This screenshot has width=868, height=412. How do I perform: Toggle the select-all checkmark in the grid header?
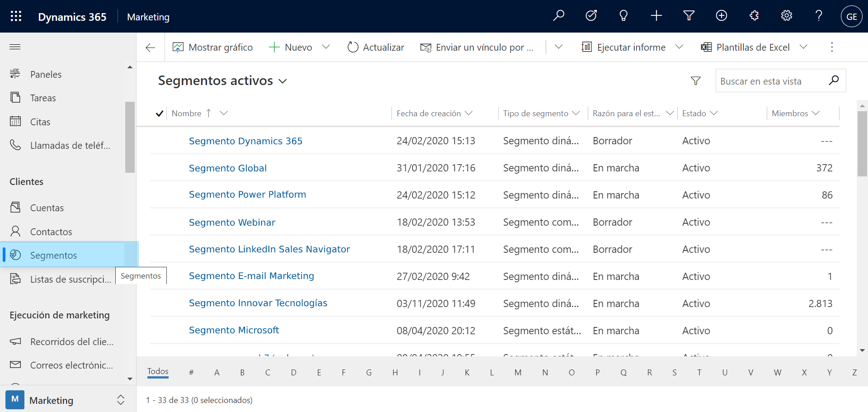point(159,113)
